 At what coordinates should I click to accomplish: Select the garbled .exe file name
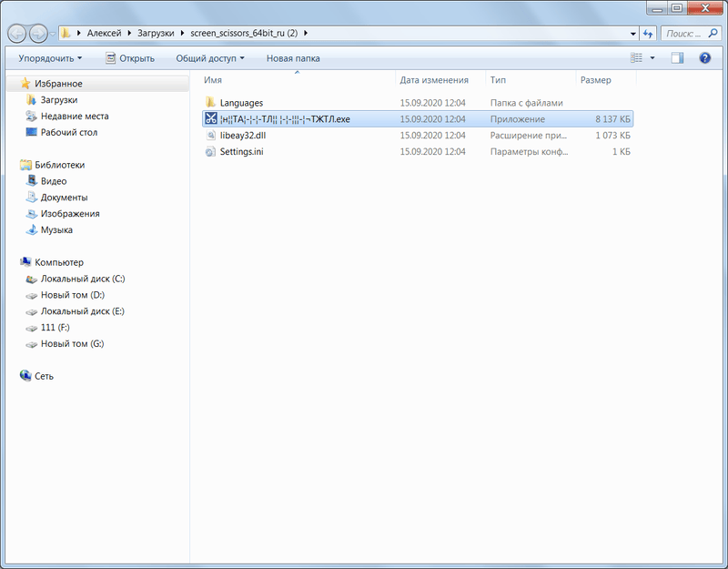(x=285, y=119)
